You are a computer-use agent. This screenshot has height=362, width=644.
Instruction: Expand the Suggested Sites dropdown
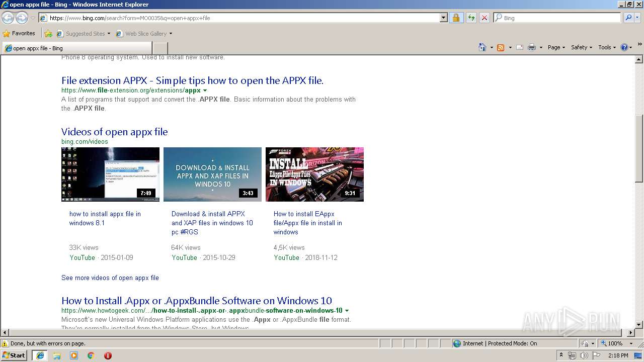109,34
